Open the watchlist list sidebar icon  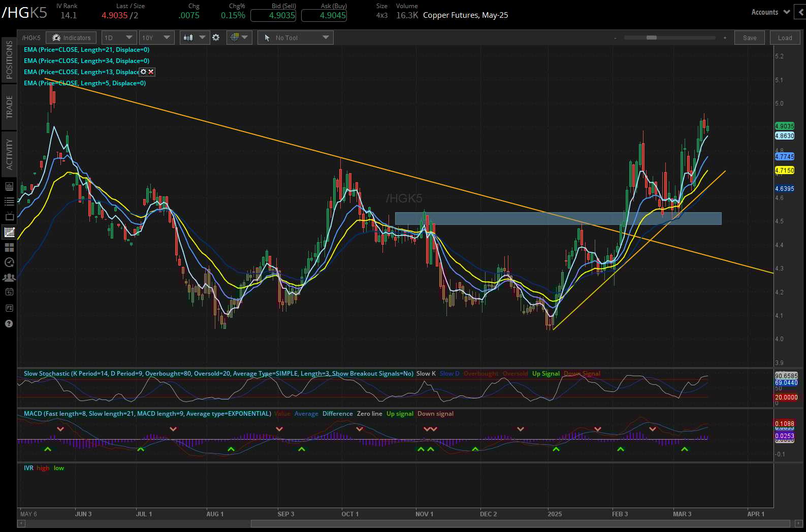click(9, 202)
